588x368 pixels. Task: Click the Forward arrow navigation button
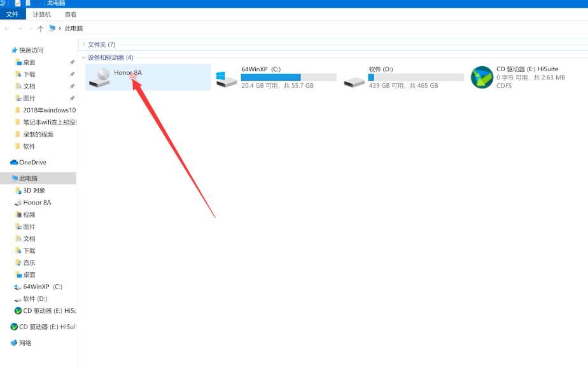(20, 29)
